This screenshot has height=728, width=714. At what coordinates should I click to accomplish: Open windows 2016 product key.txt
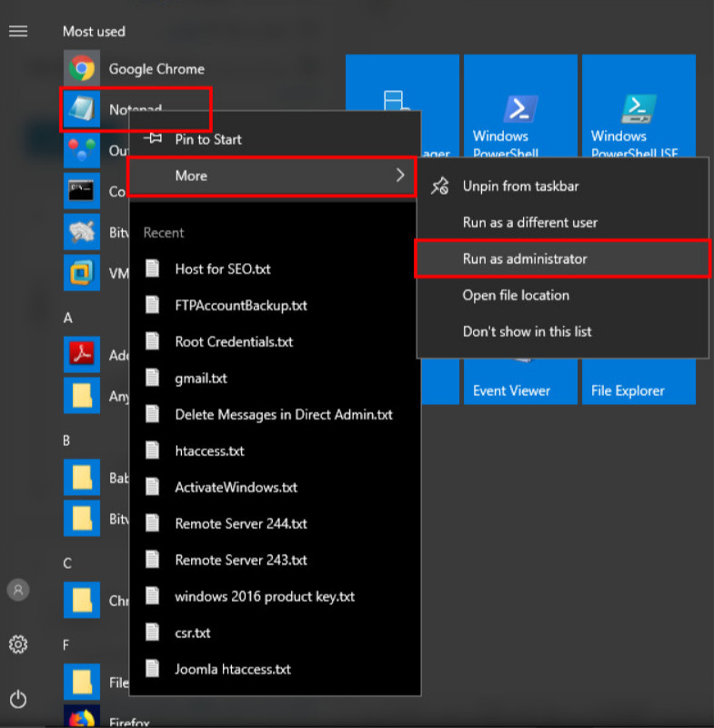point(274,596)
